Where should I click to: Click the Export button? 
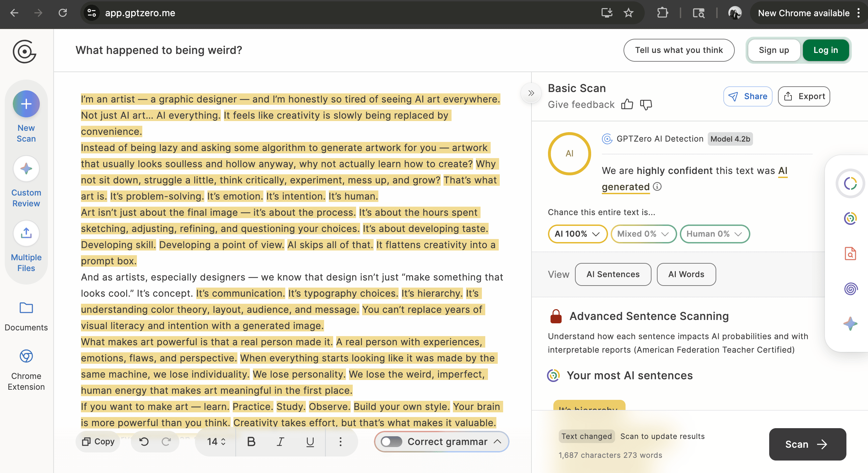804,96
